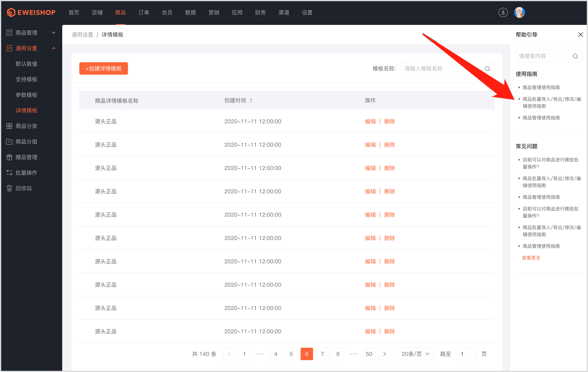Sort by 创建时间 using the sort arrows
The image size is (588, 372).
[251, 100]
